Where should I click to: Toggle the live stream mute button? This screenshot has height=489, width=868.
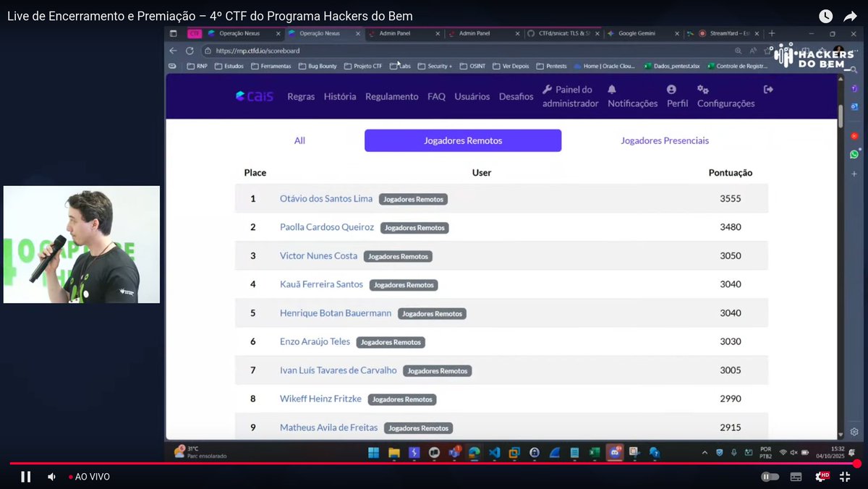click(x=51, y=477)
